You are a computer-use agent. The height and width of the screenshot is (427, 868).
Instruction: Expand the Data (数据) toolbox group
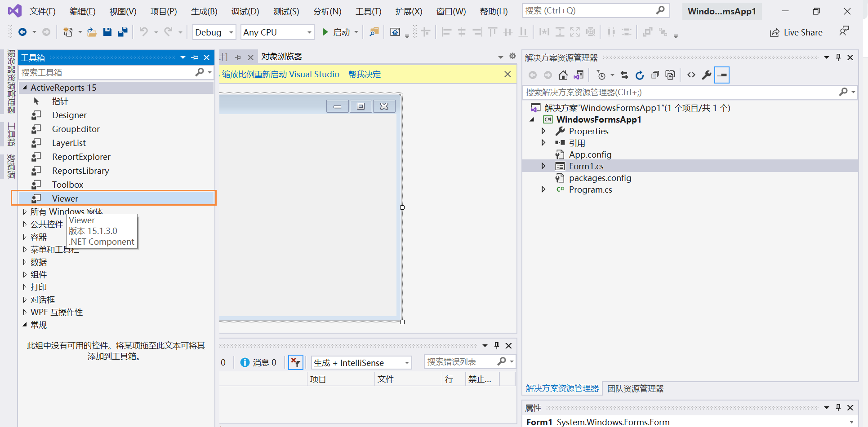click(x=25, y=262)
